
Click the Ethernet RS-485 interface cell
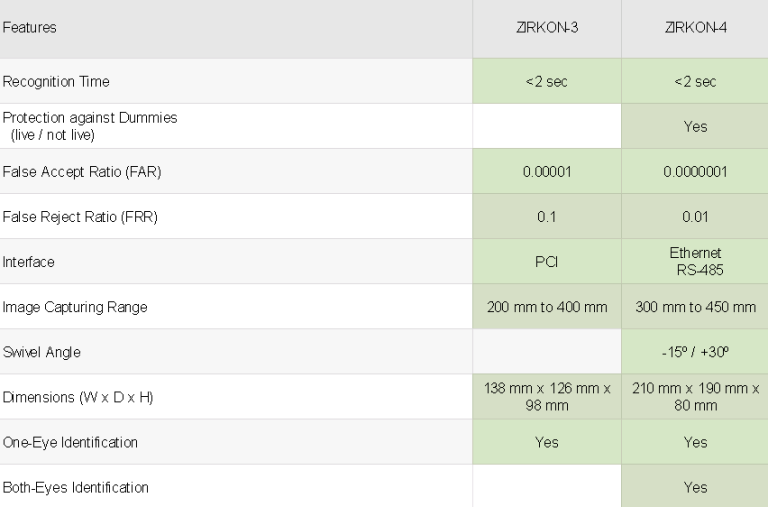coord(694,262)
